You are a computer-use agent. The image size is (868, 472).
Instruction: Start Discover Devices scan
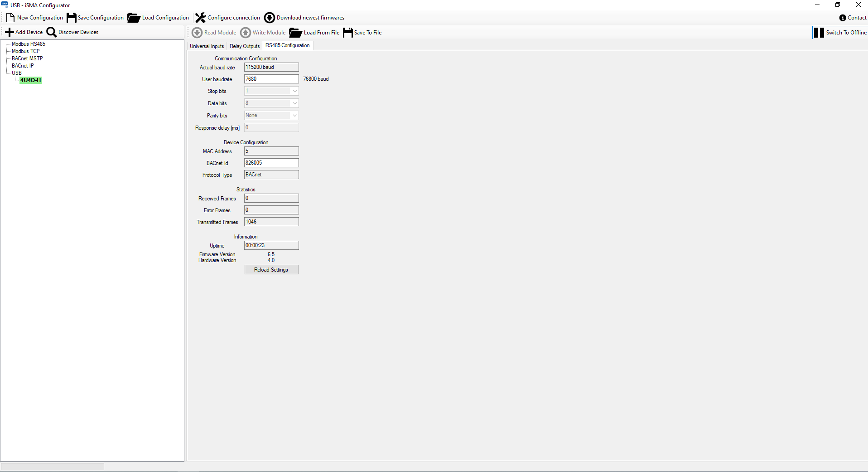click(x=72, y=32)
